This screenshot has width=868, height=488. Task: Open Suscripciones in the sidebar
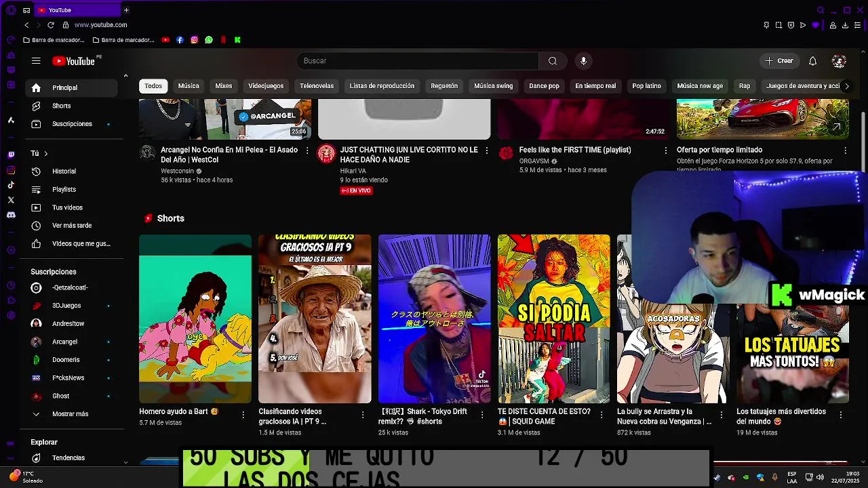click(x=71, y=124)
